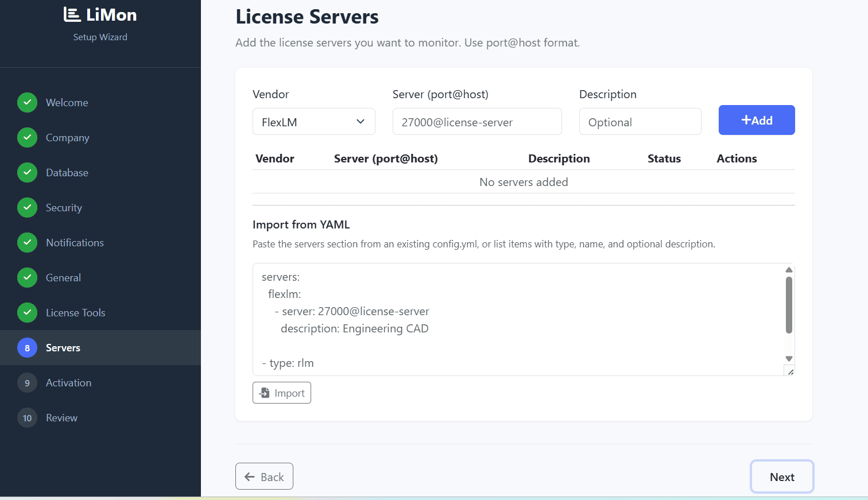This screenshot has height=500, width=868.
Task: Click the step 10 Review number badge
Action: tap(27, 417)
